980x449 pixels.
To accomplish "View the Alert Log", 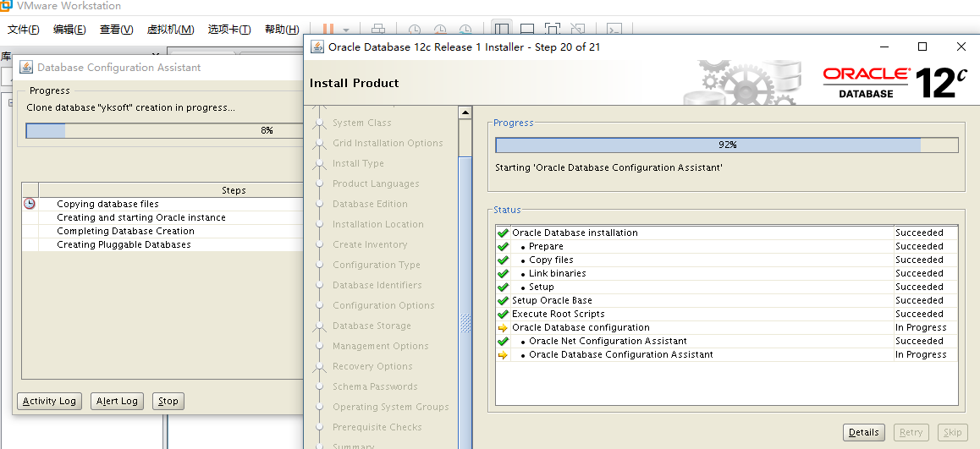I will click(x=117, y=401).
